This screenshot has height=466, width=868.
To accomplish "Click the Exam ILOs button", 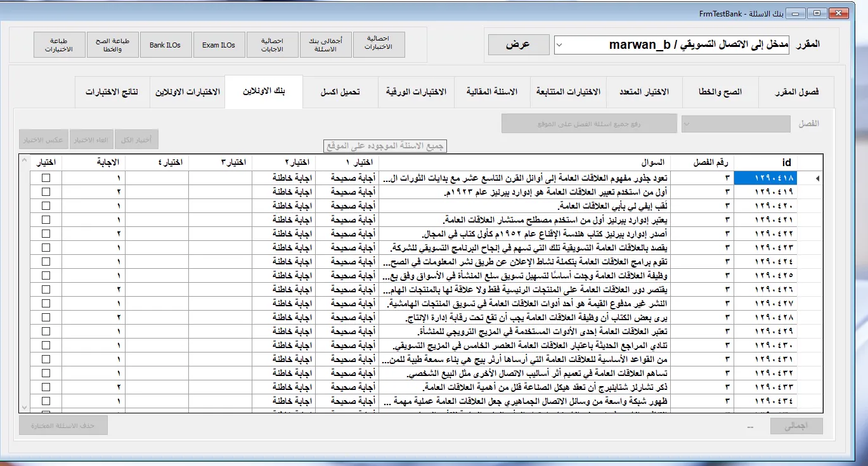I will [x=219, y=45].
